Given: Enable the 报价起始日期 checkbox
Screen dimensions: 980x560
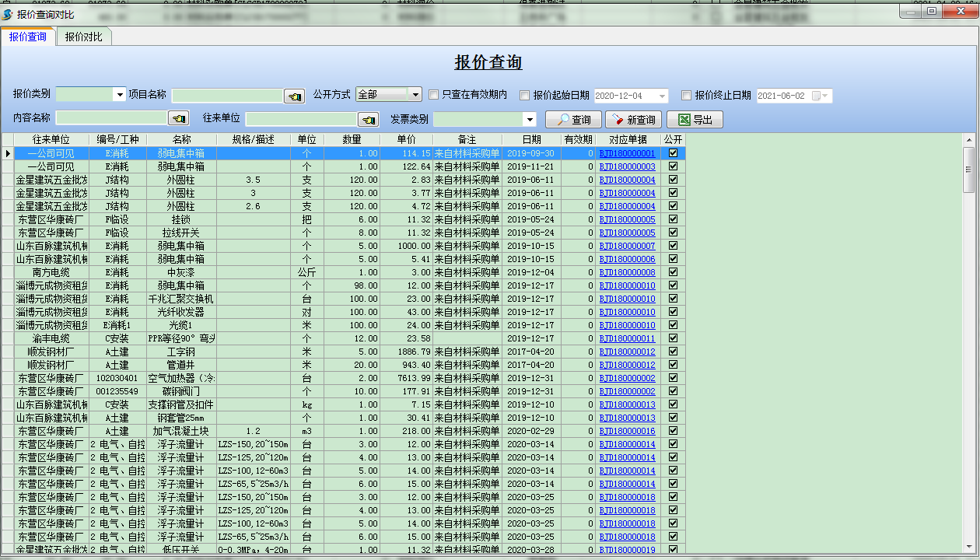Looking at the screenshot, I should coord(526,95).
